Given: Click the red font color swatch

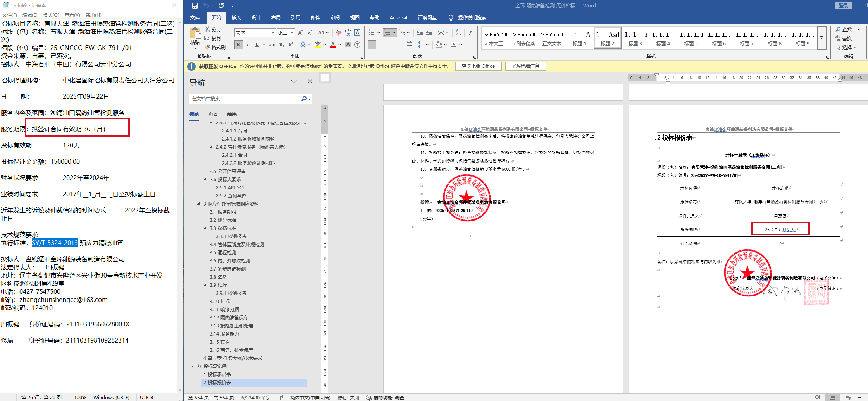Looking at the screenshot, I should 333,45.
